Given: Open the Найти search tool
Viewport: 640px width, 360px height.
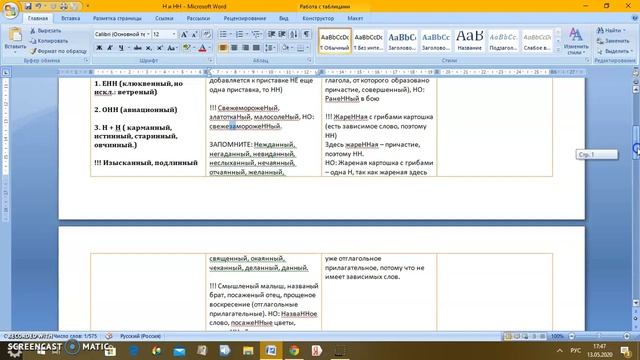Looking at the screenshot, I should [x=611, y=31].
